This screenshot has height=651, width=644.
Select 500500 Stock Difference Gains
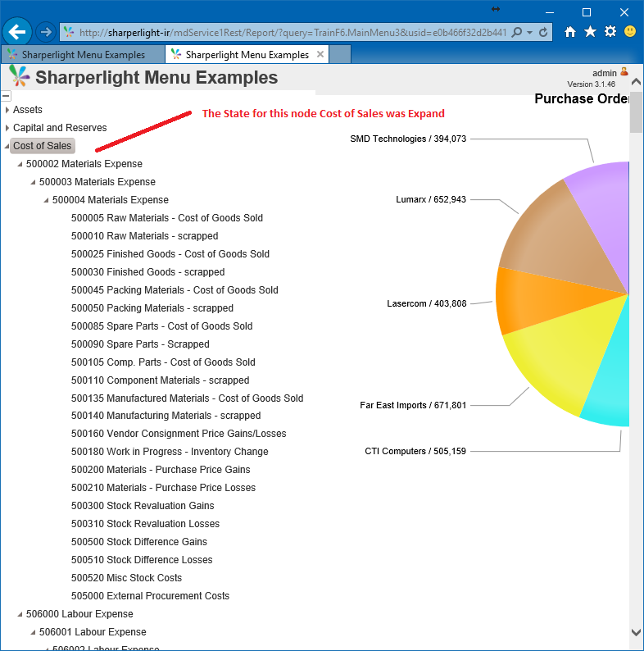[139, 542]
